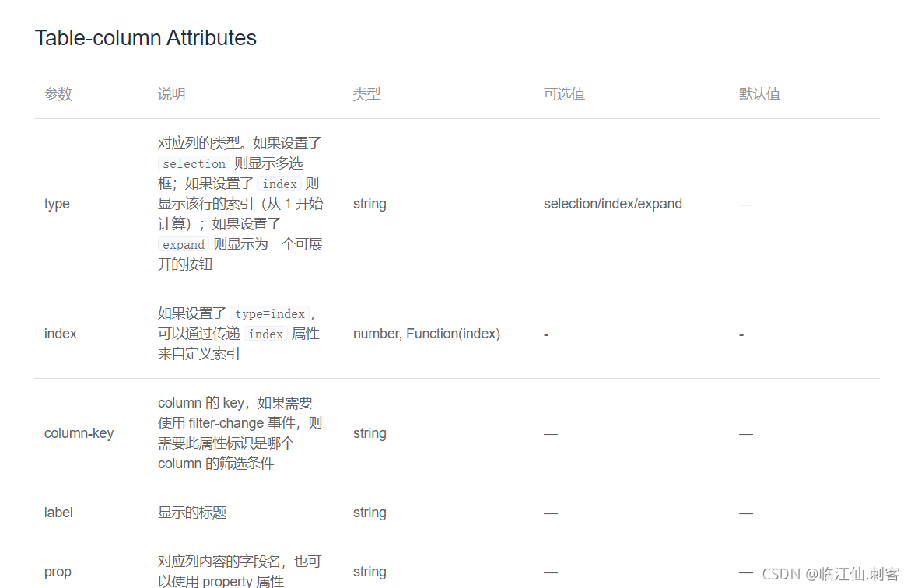Screen dimensions: 911x588
Task: Click 显示的标题 description cell
Action: pyautogui.click(x=192, y=513)
